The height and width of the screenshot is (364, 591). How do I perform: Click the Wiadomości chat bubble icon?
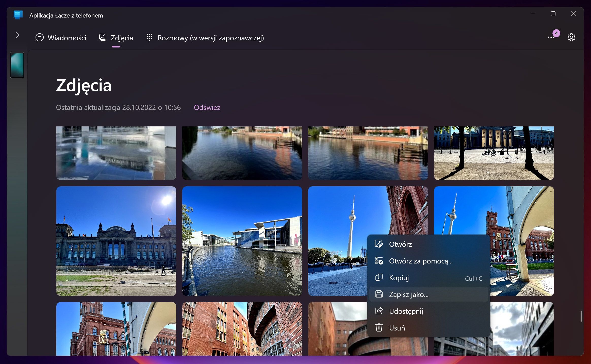point(39,38)
